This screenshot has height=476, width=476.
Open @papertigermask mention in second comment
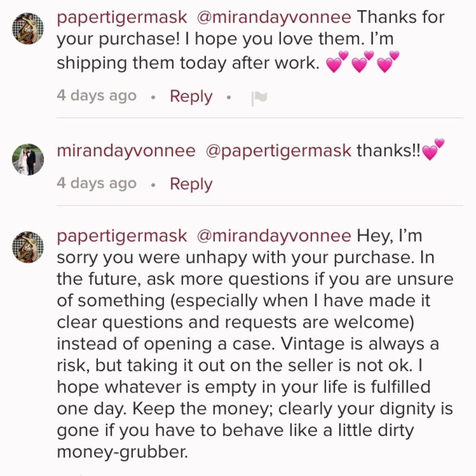(278, 151)
